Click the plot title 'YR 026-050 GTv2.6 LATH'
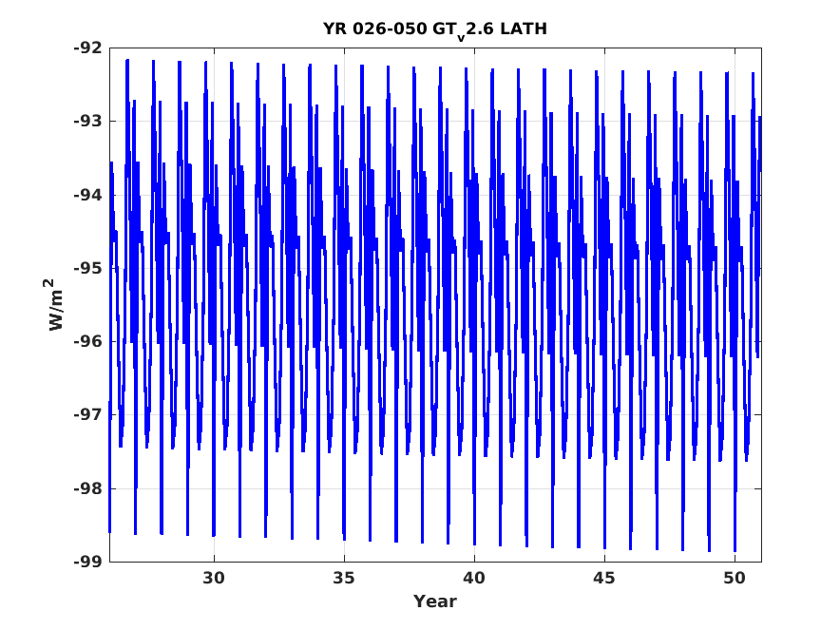Screen dimensions: 840x630 click(435, 30)
